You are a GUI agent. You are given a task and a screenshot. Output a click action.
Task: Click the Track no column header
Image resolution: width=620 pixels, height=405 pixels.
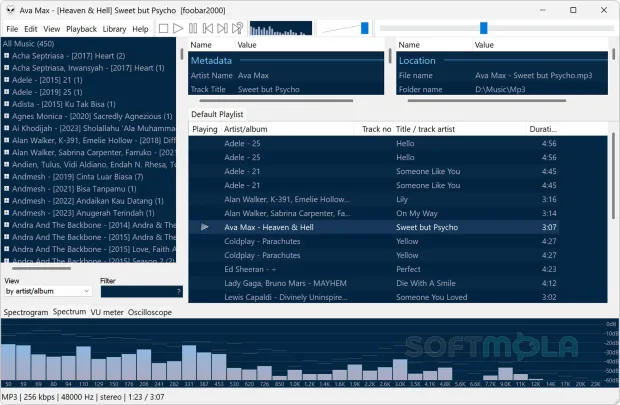tap(374, 129)
